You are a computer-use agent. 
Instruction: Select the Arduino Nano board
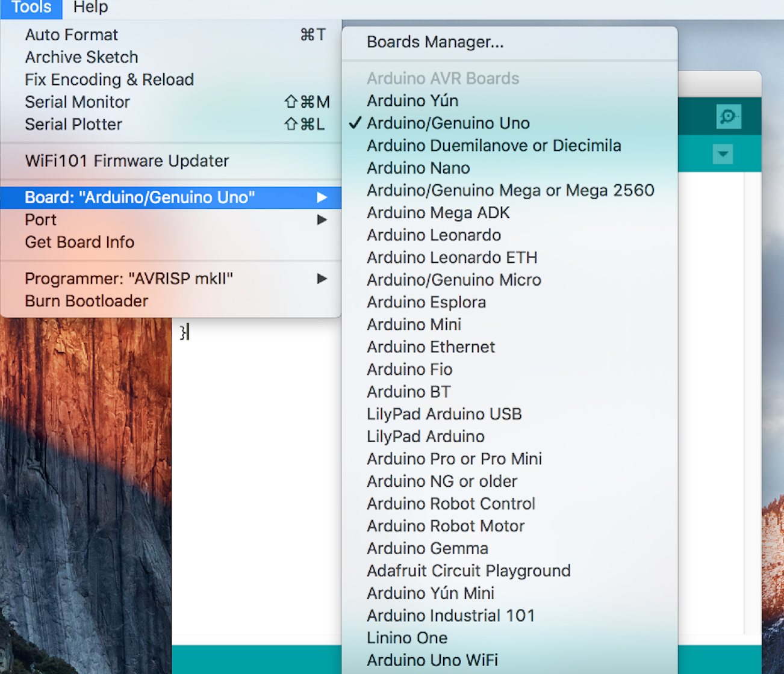[x=509, y=168]
